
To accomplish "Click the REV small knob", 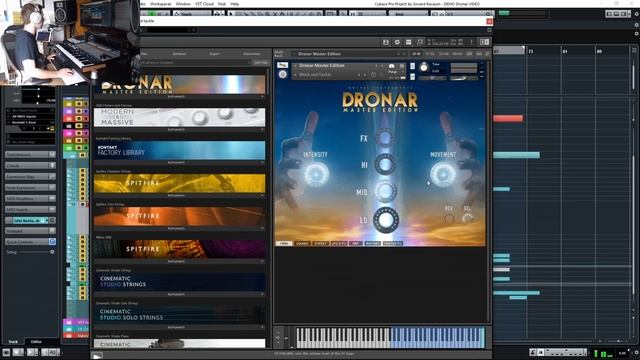I will coord(449,219).
